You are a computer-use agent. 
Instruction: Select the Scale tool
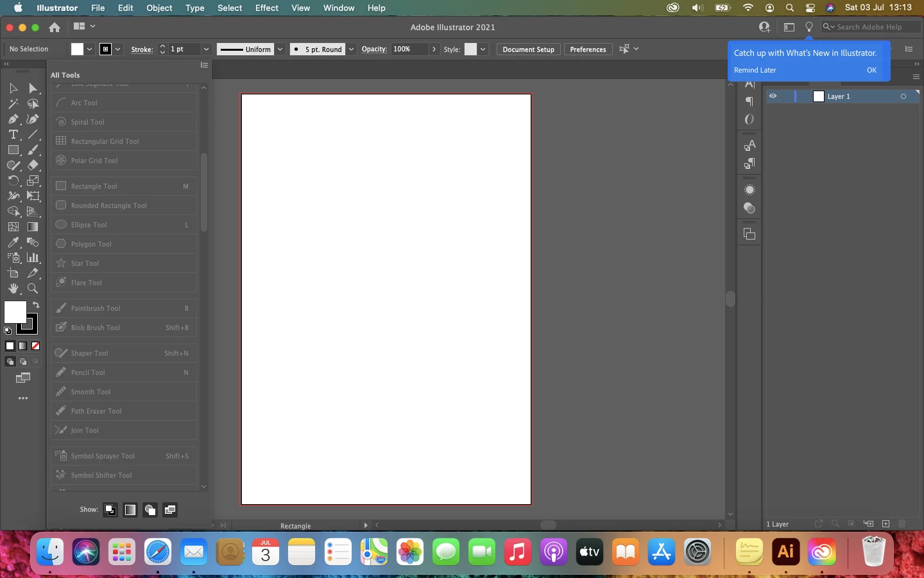(33, 180)
